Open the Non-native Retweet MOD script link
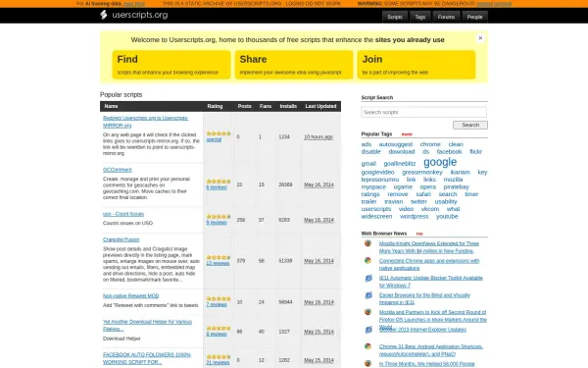Screen dimensions: 588x368 (130, 296)
